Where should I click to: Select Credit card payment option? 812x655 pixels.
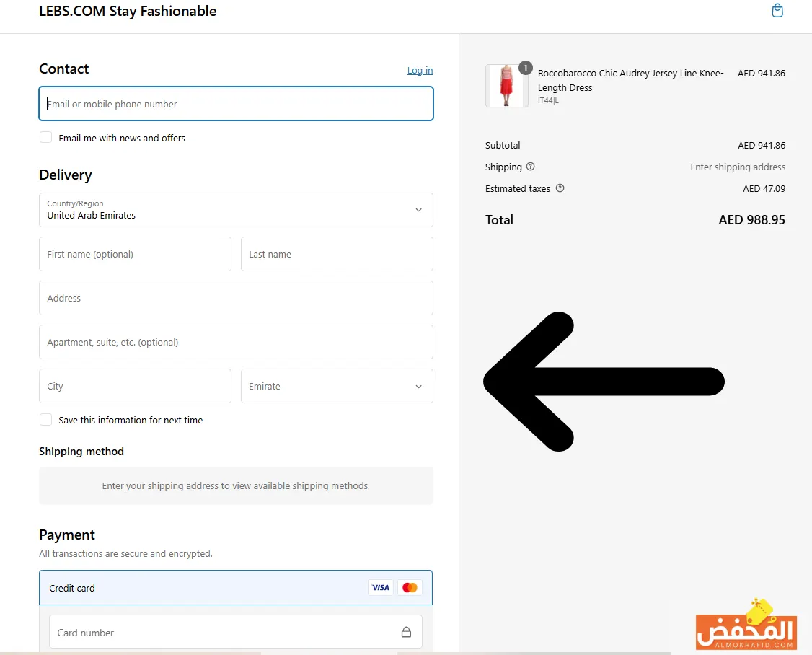[x=72, y=588]
